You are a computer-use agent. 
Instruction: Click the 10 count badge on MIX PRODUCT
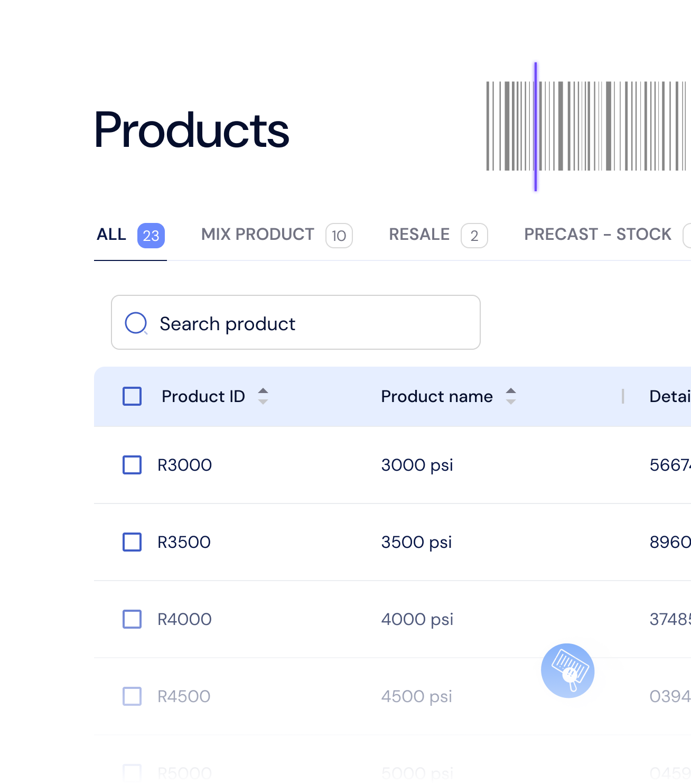point(339,236)
